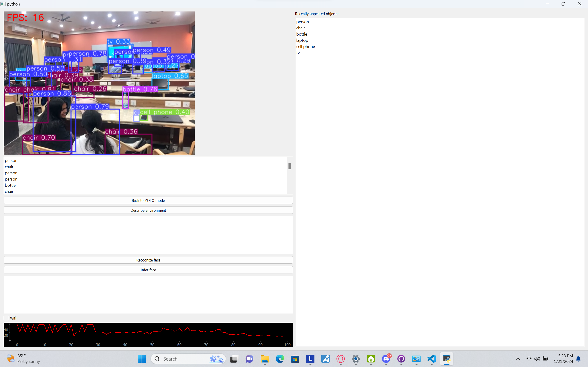Screen dimensions: 588x367
Task: Select 'laptop' in Recently appeared objects
Action: pos(302,40)
